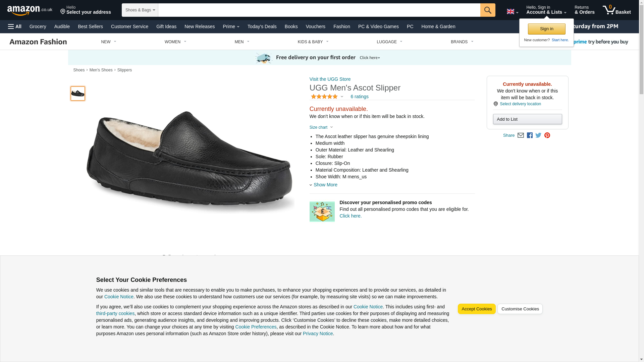Expand the Shoes & Bags search category
The height and width of the screenshot is (362, 644).
click(140, 10)
